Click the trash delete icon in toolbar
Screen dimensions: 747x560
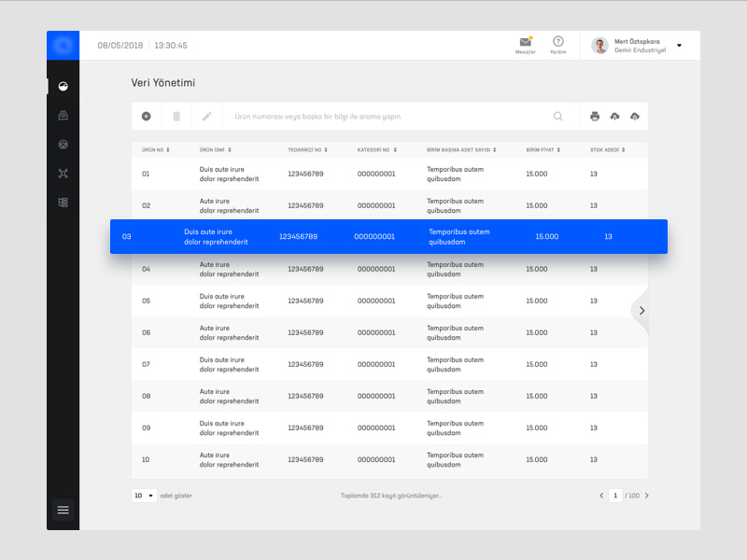point(176,117)
